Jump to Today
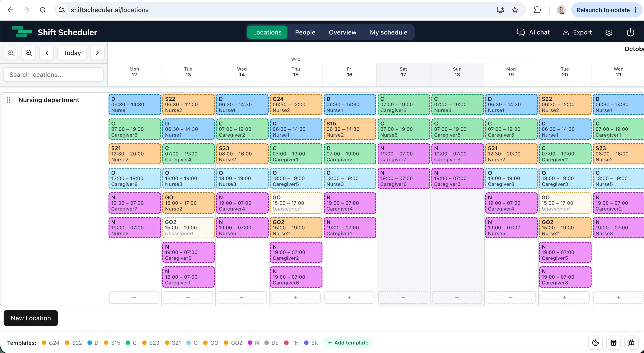644x353 pixels. pyautogui.click(x=72, y=53)
